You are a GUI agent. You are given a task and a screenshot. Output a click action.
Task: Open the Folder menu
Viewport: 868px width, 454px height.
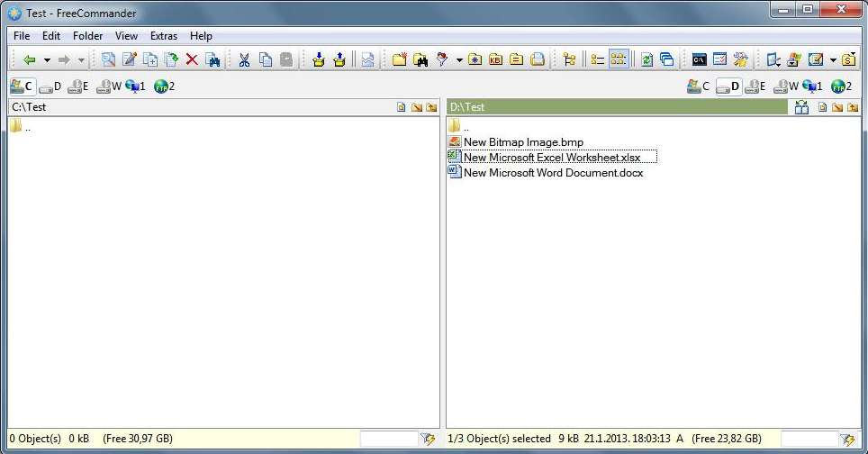[x=87, y=36]
